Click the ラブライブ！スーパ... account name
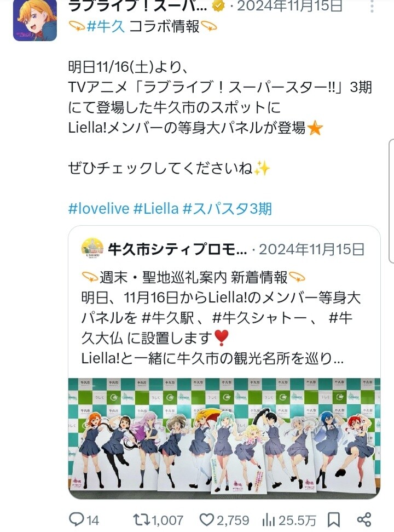394x532 pixels. (137, 6)
